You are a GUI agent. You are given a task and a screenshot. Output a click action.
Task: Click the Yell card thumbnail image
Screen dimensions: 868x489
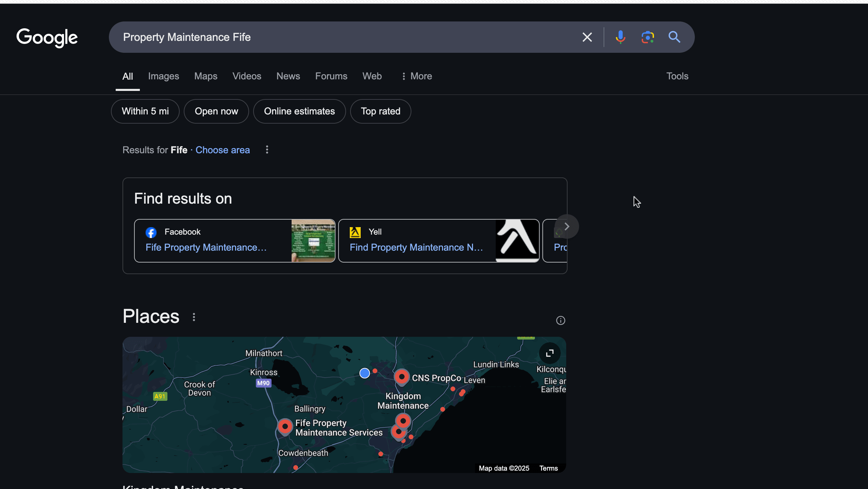coord(517,241)
